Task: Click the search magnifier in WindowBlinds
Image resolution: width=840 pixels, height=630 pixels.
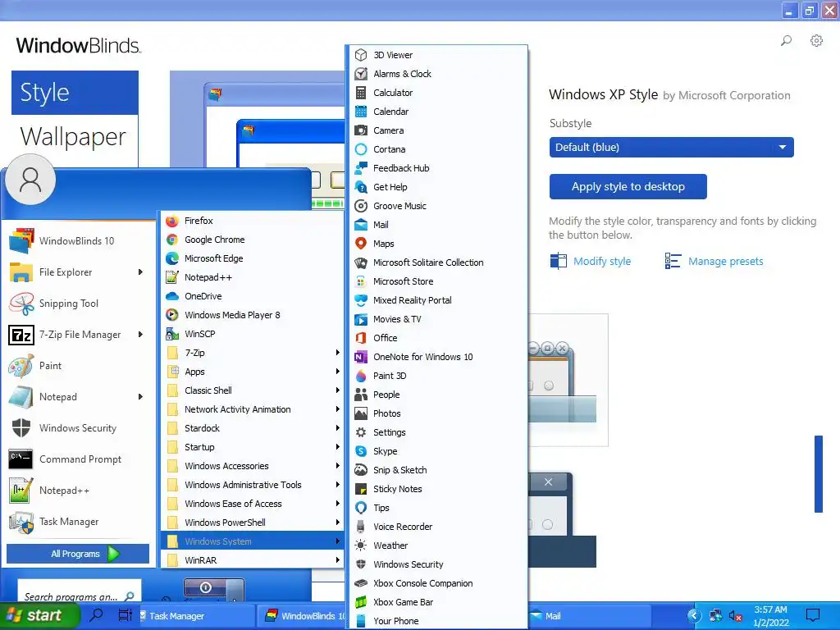Action: coord(786,41)
